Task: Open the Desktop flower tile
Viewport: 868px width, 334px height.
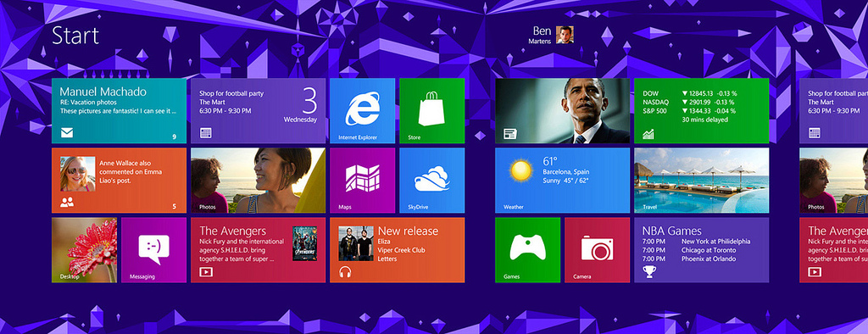Action: click(84, 250)
